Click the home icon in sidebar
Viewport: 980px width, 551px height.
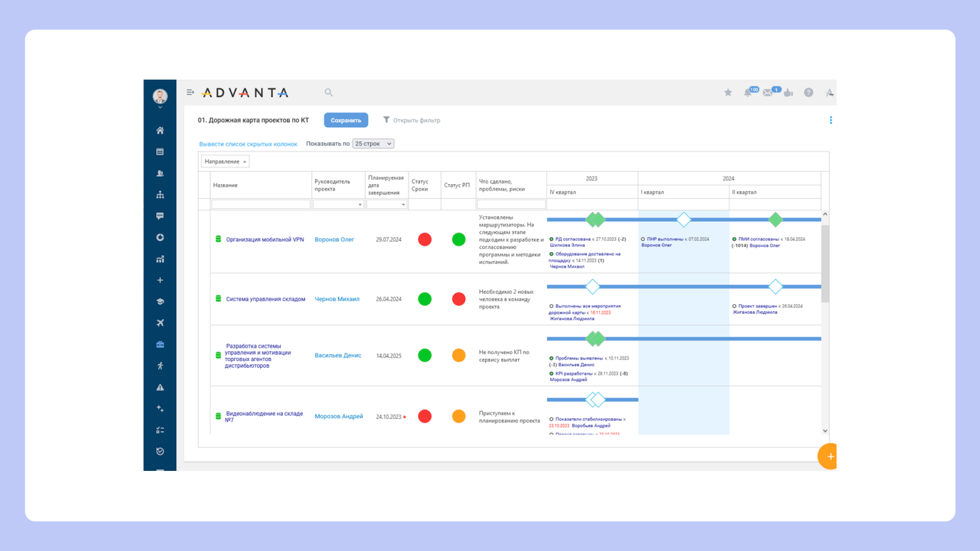coord(160,131)
